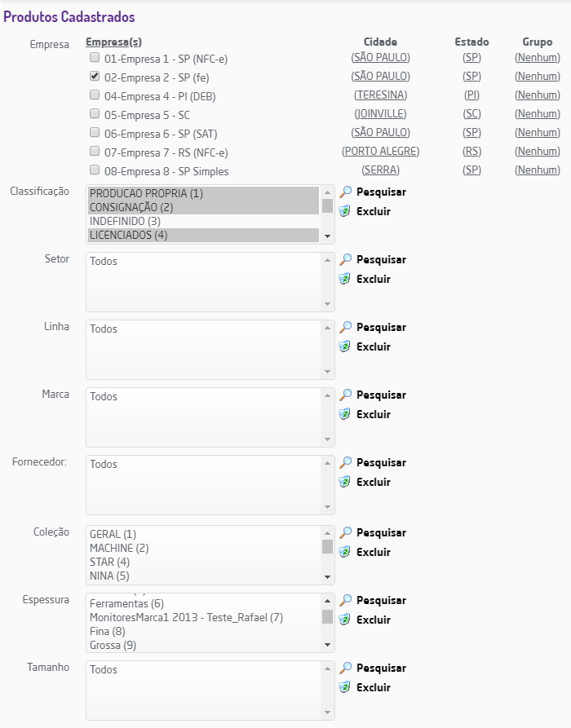The image size is (571, 728).
Task: Click the Excluir icon beside Fornecedor
Action: tap(345, 482)
